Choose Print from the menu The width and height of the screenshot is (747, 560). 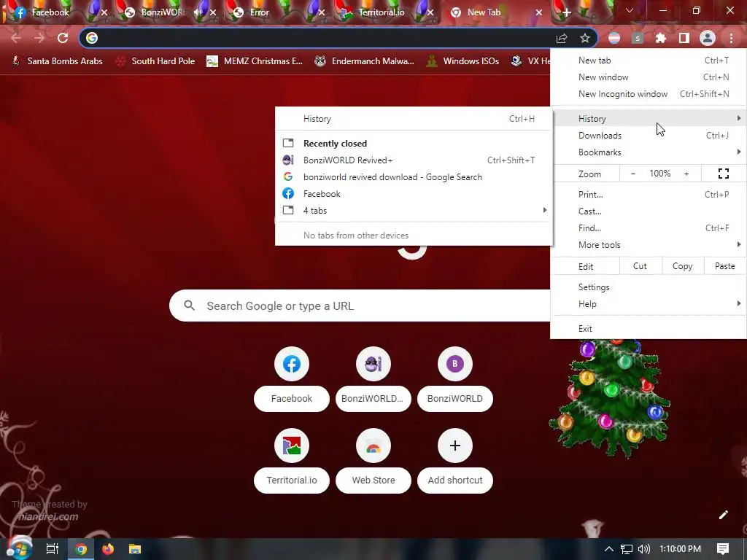click(x=649, y=194)
